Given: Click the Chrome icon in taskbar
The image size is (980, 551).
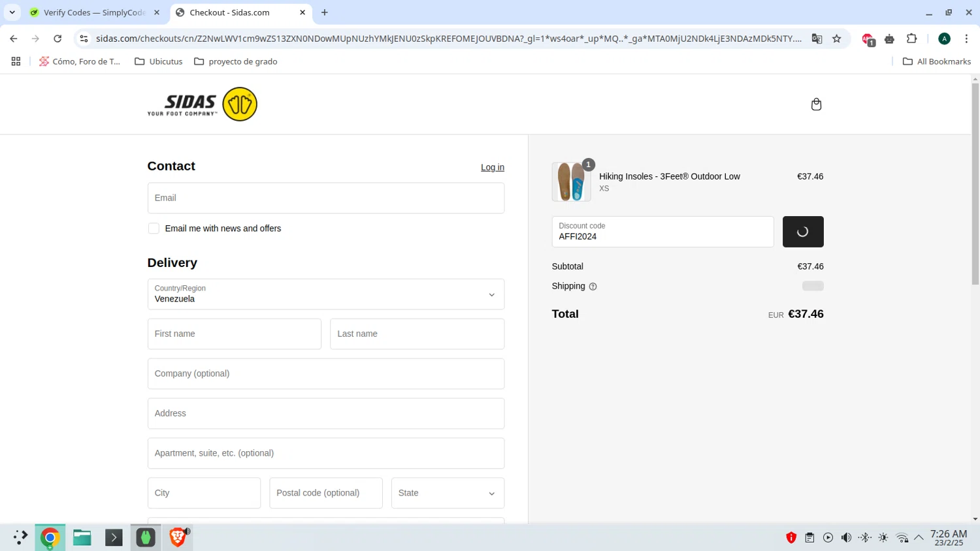Looking at the screenshot, I should (x=50, y=537).
